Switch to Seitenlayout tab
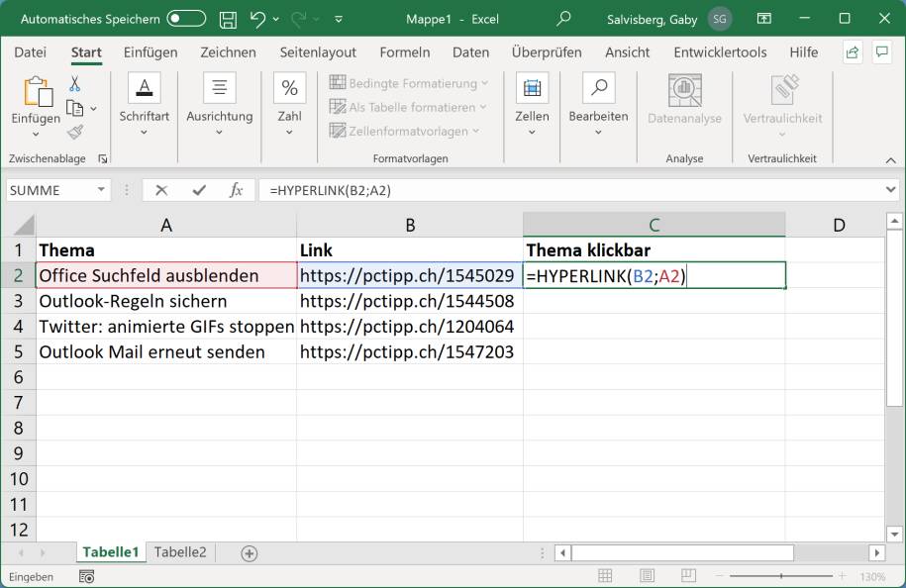Viewport: 906px width, 588px height. point(318,52)
